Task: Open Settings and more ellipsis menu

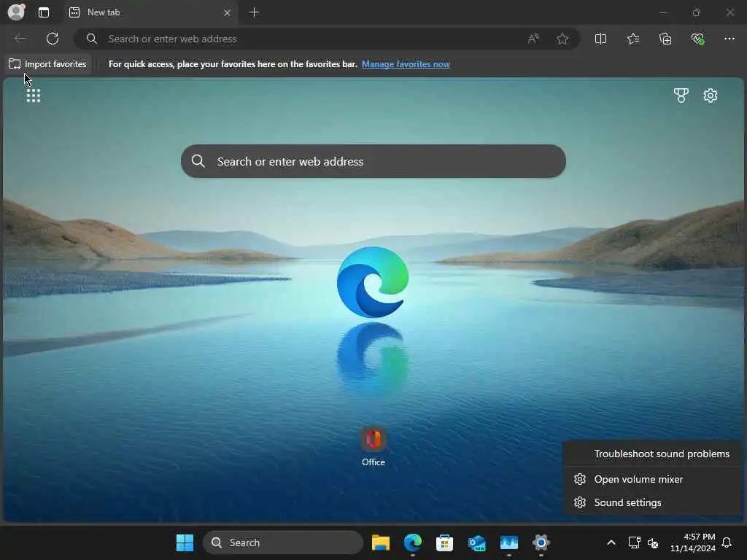Action: coord(729,39)
